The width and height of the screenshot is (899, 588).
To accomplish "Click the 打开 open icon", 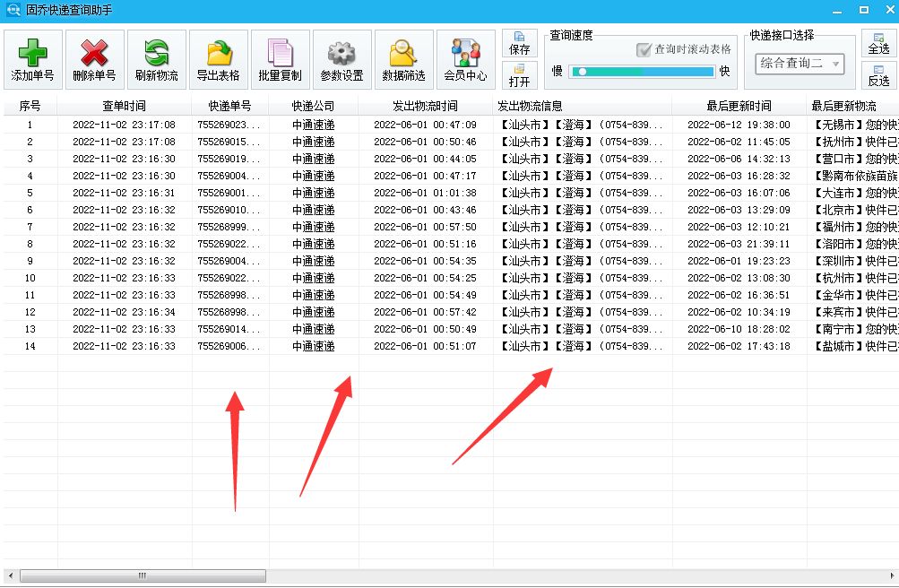I will click(x=519, y=77).
